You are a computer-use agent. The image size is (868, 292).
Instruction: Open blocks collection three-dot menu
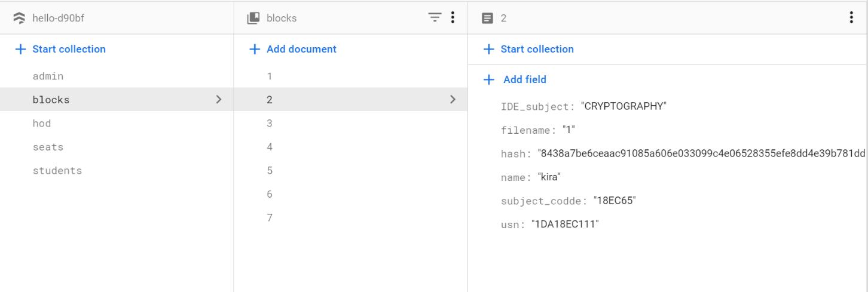point(453,18)
